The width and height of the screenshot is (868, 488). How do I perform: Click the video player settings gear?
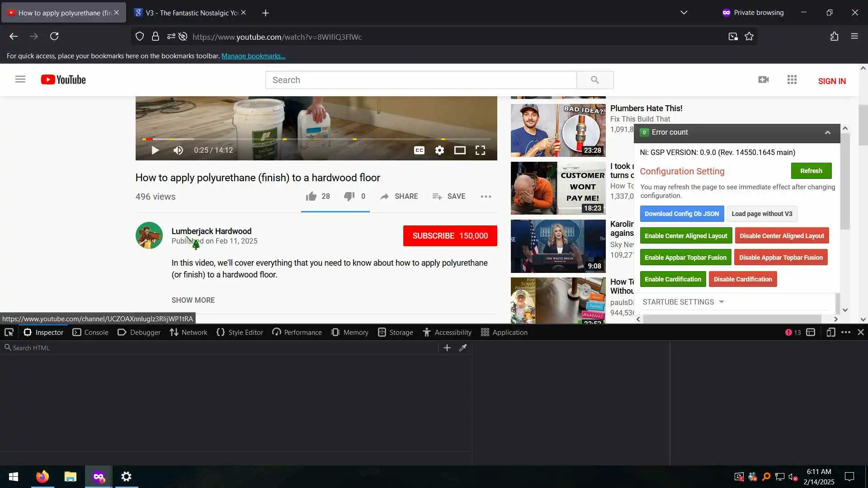[x=439, y=150]
